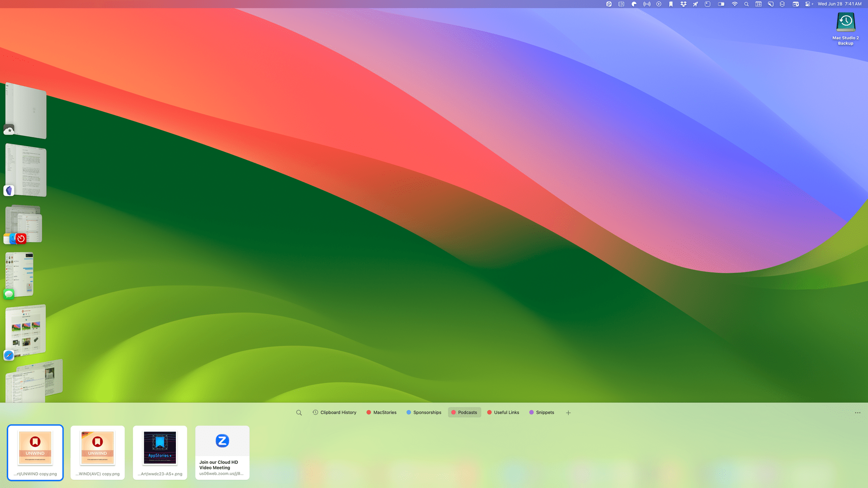868x488 pixels.
Task: Toggle the Clipboard History panel
Action: 334,412
